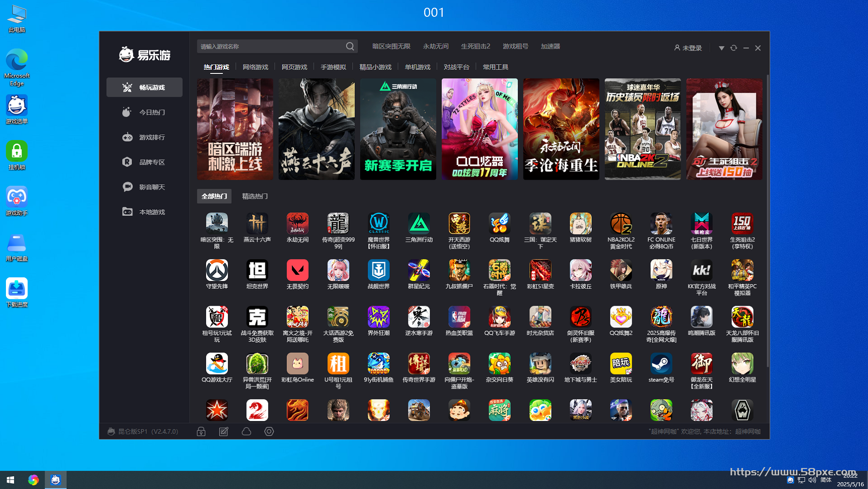Image resolution: width=868 pixels, height=489 pixels.
Task: Launch the 坦克世界 game icon
Action: pos(257,271)
